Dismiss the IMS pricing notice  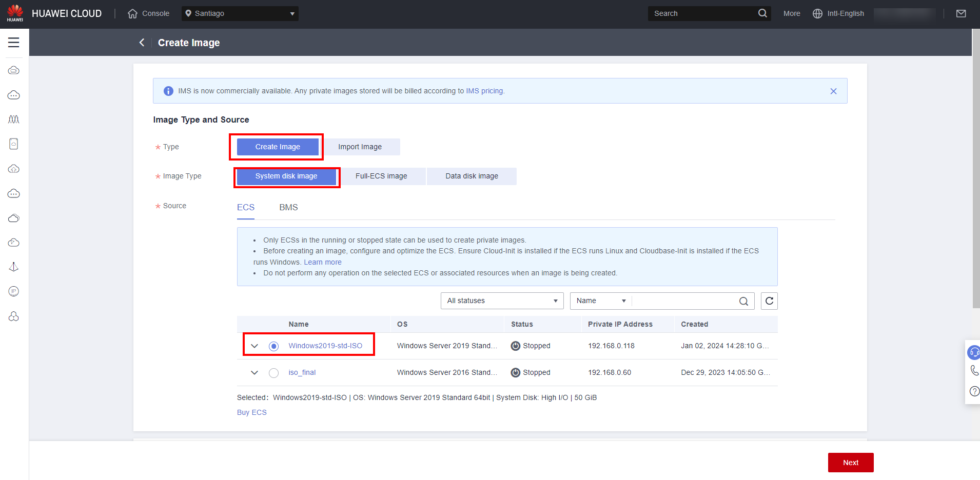(x=833, y=91)
